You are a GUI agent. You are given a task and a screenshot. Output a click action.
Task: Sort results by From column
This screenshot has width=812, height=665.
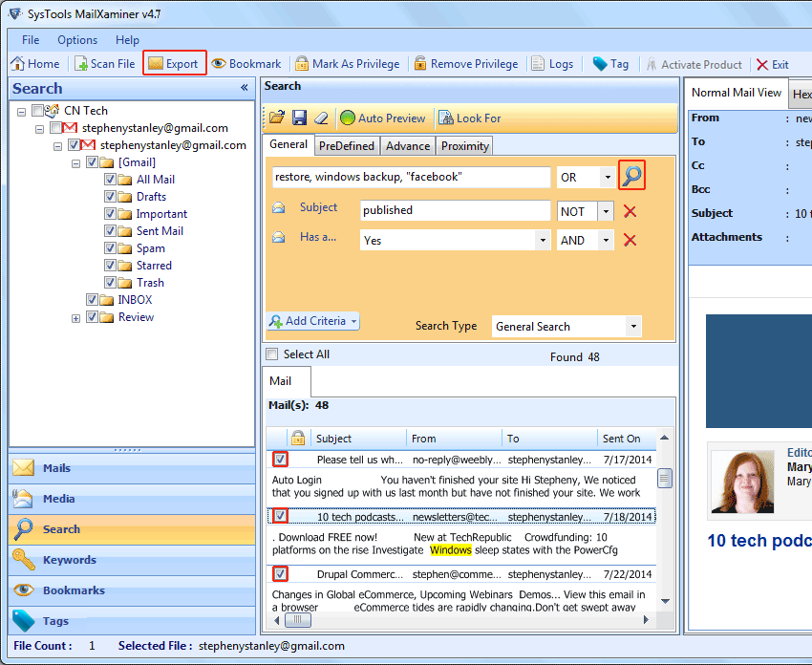click(454, 439)
